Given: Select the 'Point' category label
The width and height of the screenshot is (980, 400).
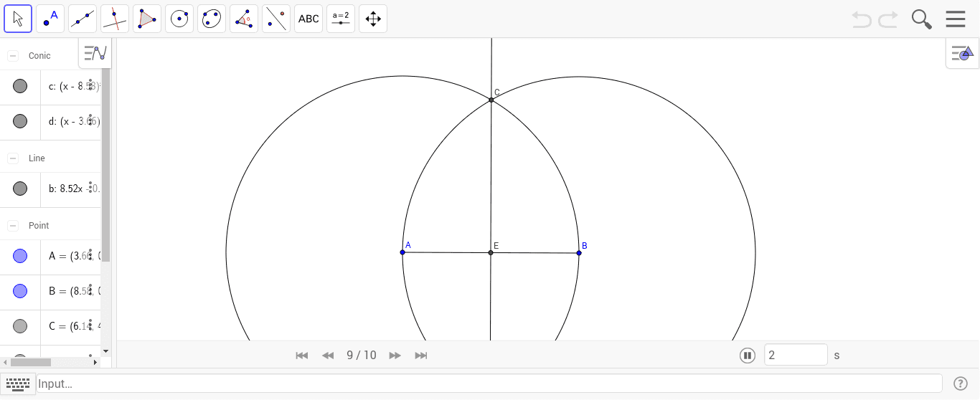Looking at the screenshot, I should pos(39,226).
